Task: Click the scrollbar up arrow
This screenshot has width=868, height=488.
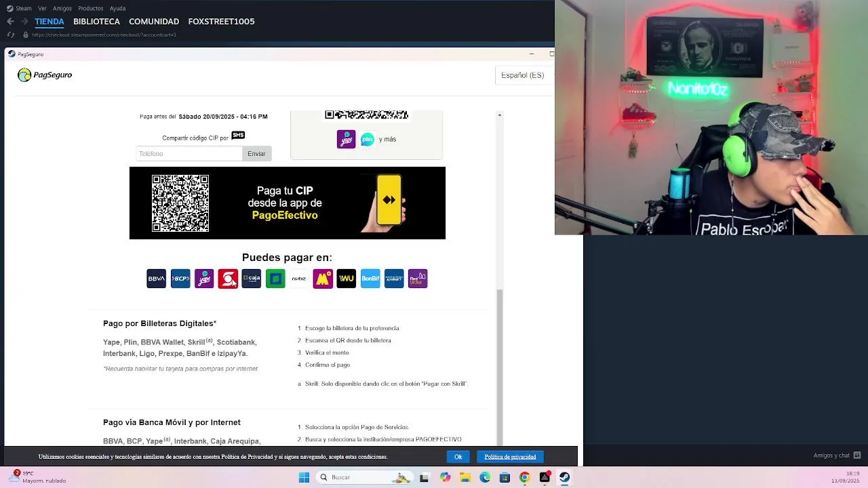Action: pos(500,115)
